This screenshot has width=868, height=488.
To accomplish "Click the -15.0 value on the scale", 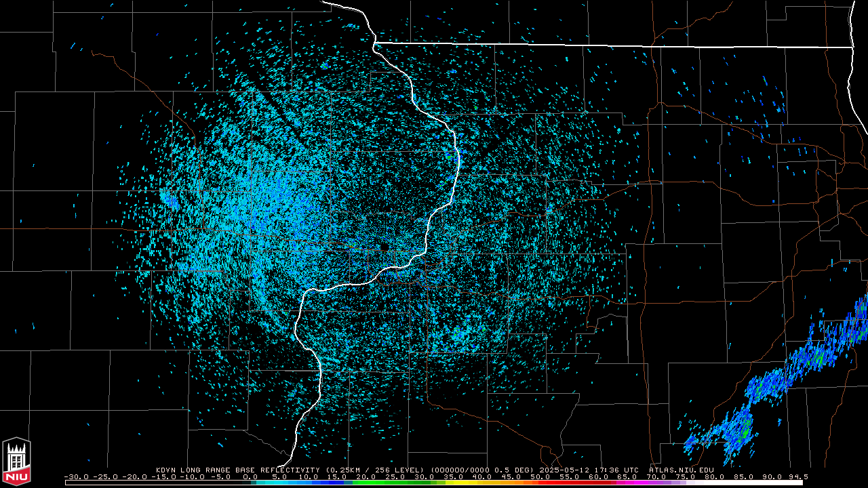I will pos(163,477).
